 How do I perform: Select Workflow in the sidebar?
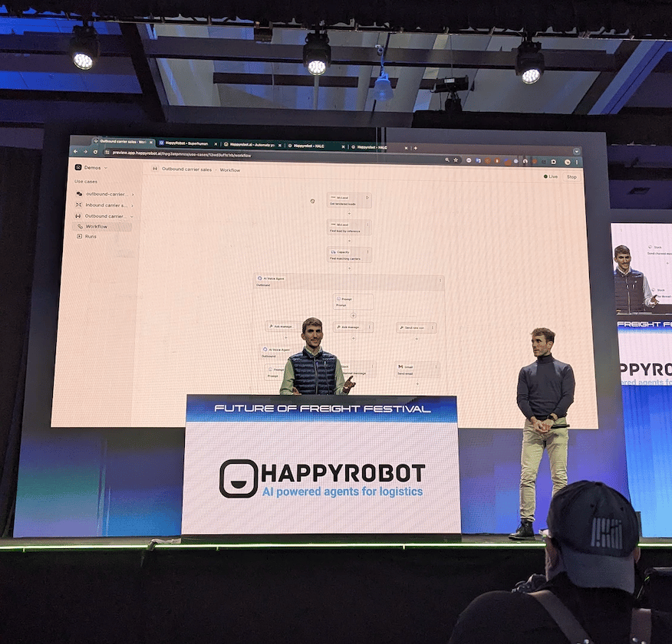104,226
